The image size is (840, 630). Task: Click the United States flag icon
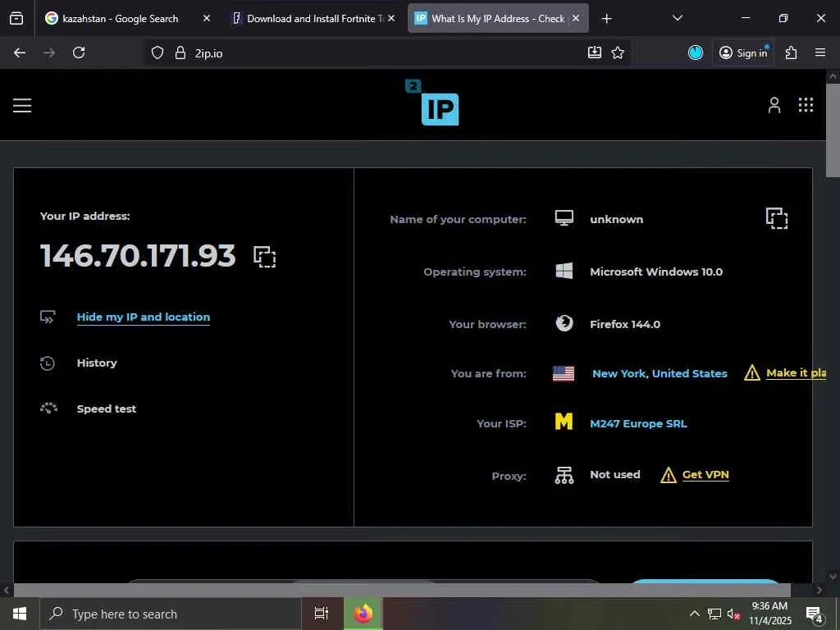tap(564, 373)
